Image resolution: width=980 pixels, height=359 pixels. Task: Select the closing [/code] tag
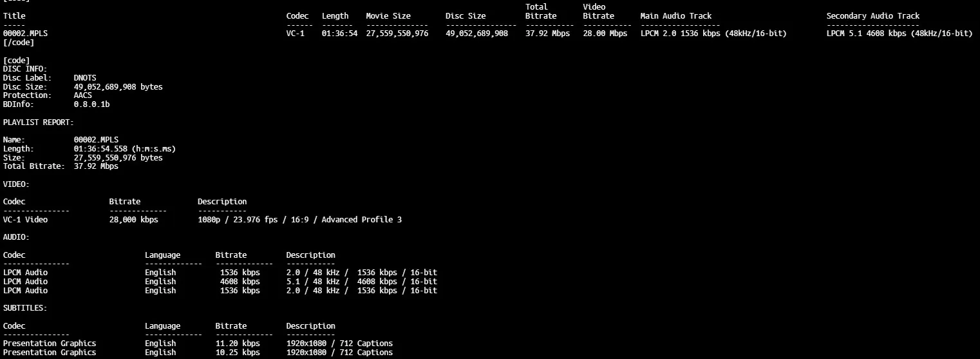[x=19, y=43]
